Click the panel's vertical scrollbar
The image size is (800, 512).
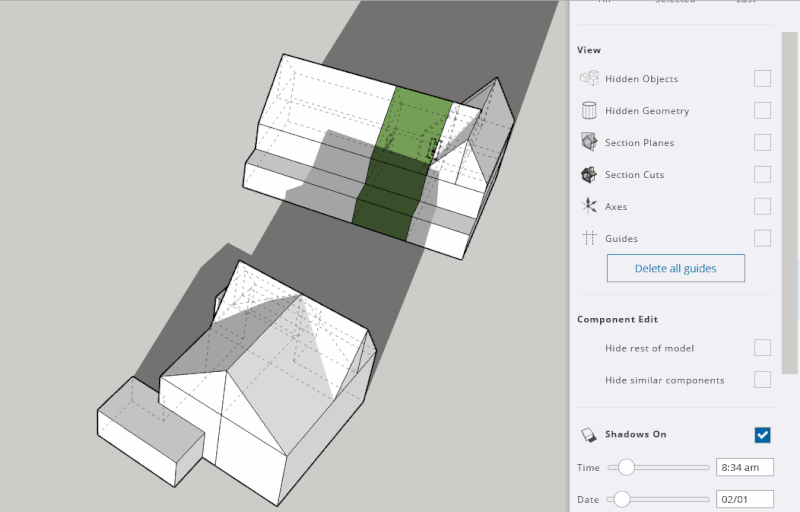(x=790, y=202)
